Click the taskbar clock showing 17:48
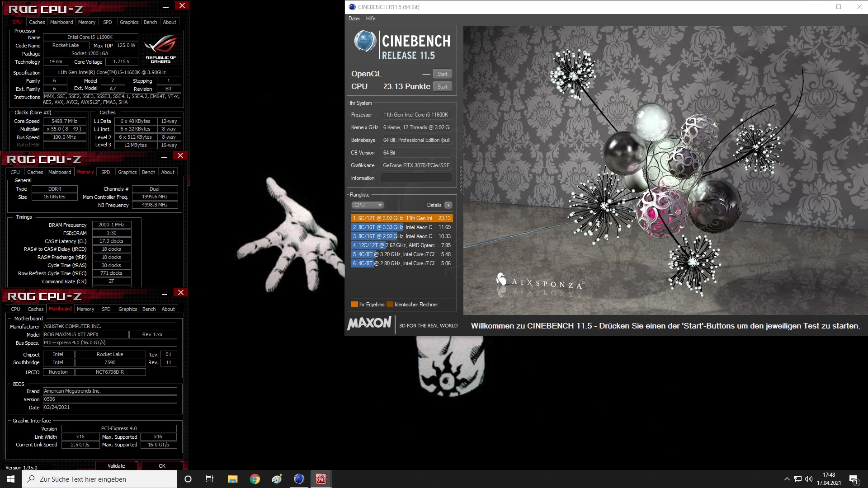Viewport: 868px width, 488px height. tap(829, 479)
